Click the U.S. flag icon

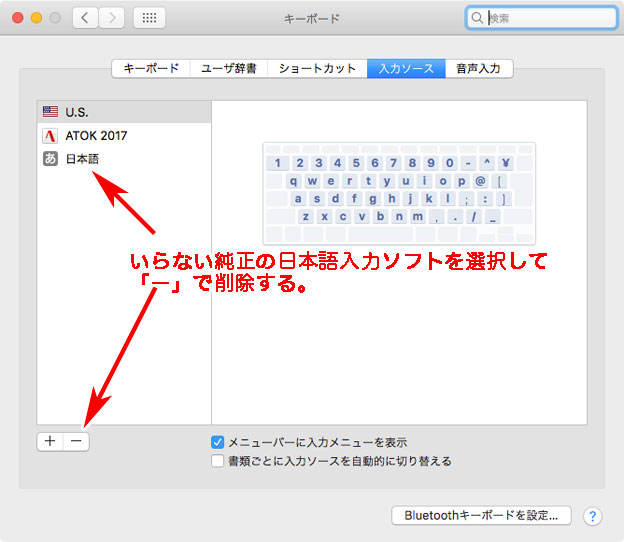tap(50, 112)
